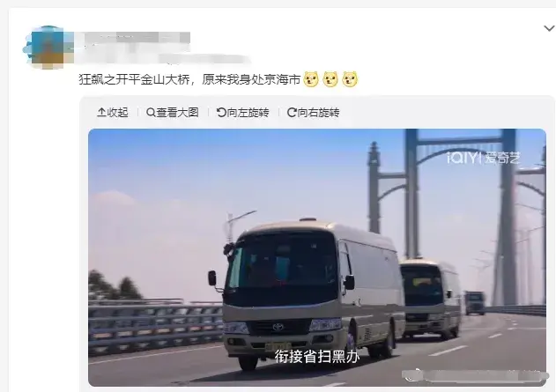Click the bus photo to collapse it

point(317,257)
